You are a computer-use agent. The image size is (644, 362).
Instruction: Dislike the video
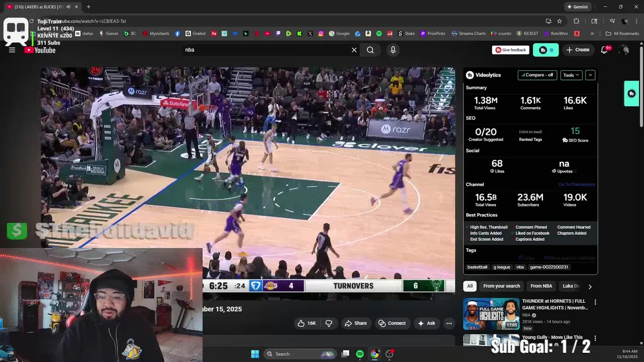tap(329, 323)
